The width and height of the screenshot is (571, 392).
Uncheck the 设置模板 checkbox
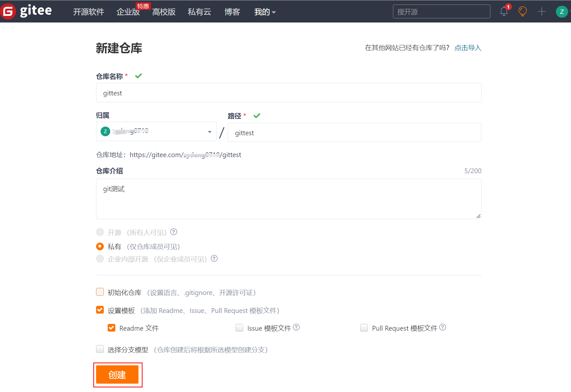[x=100, y=310]
